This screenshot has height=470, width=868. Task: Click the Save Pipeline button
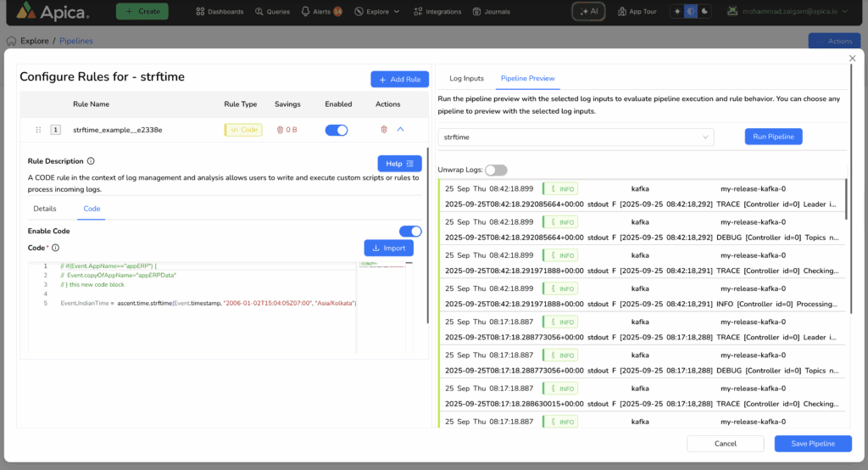pyautogui.click(x=812, y=444)
